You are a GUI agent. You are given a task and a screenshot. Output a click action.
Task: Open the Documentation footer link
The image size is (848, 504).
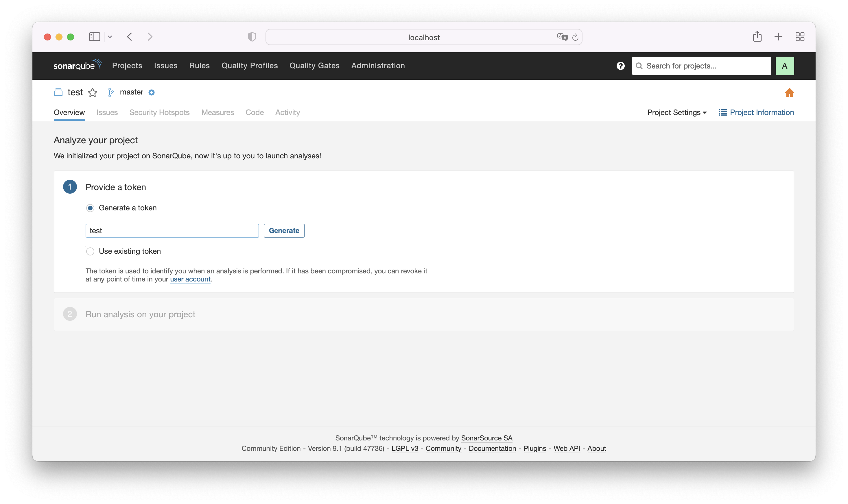click(x=492, y=448)
